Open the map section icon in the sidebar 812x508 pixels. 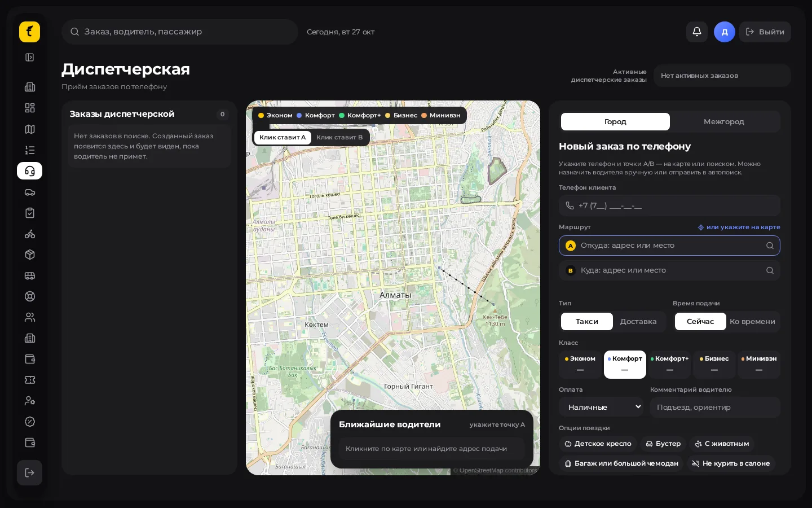[x=30, y=129]
